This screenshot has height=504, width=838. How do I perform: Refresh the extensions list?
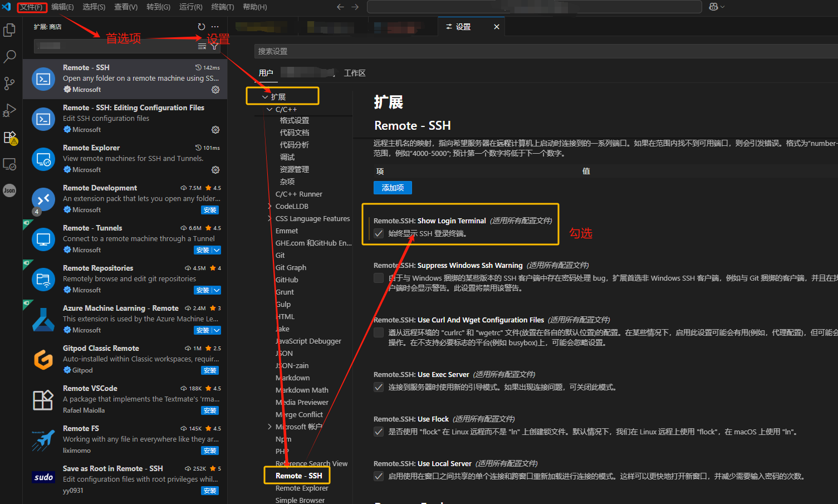pos(202,27)
